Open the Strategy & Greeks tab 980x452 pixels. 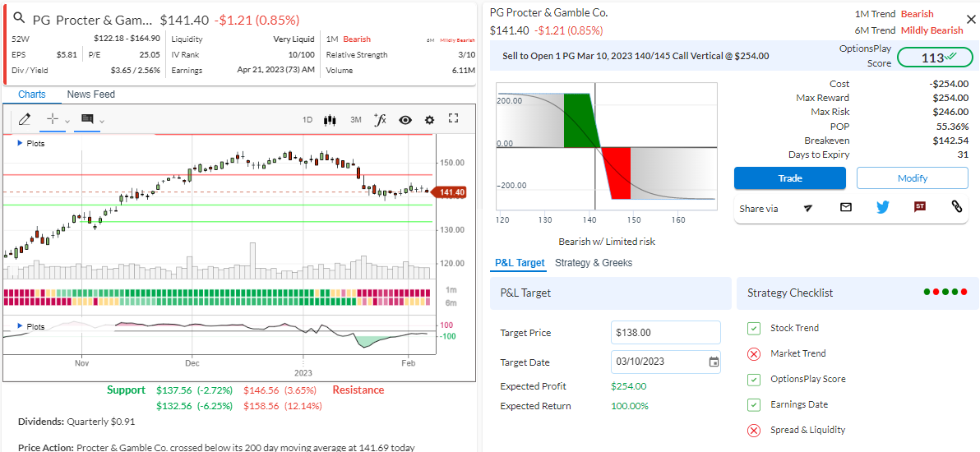[x=594, y=263]
